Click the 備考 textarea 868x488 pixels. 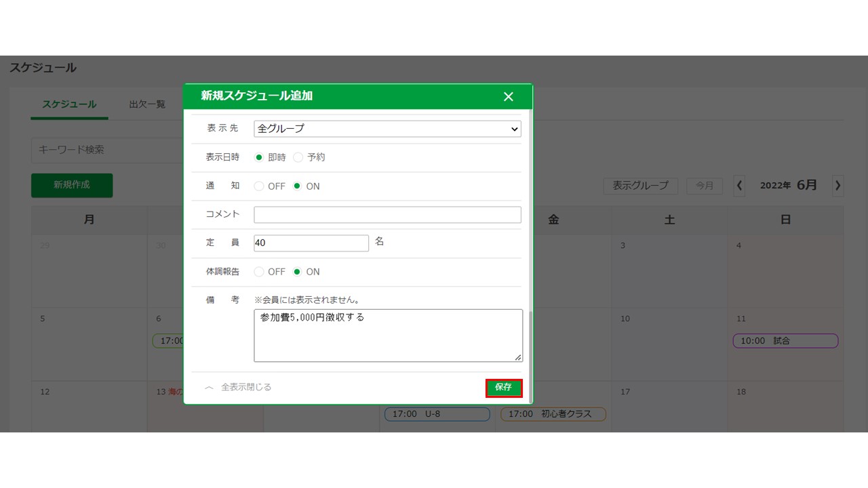388,335
